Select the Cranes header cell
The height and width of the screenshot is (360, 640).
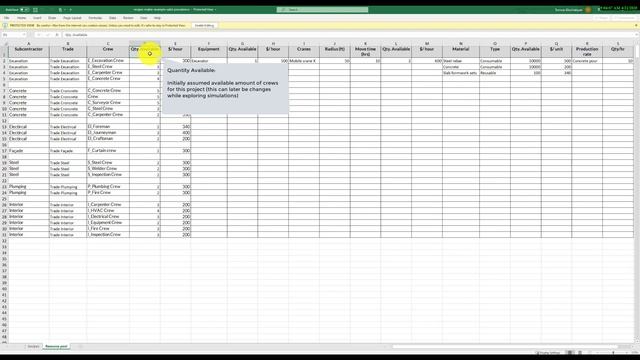point(304,51)
